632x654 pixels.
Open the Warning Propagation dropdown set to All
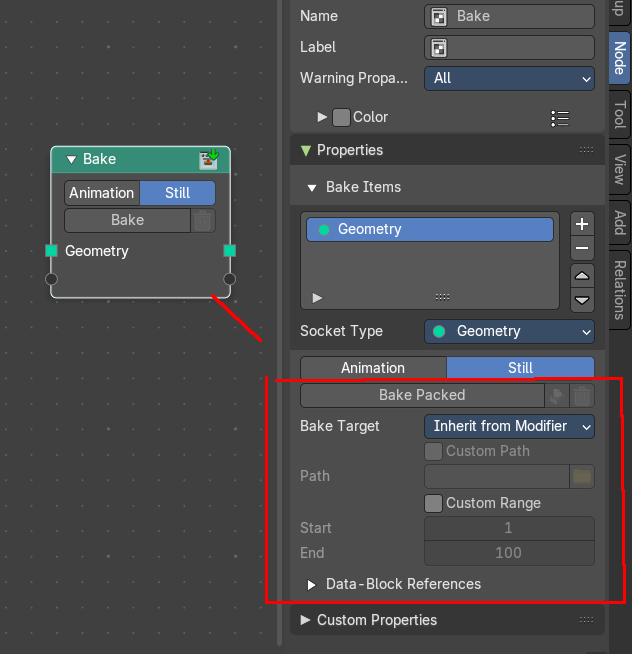click(509, 78)
